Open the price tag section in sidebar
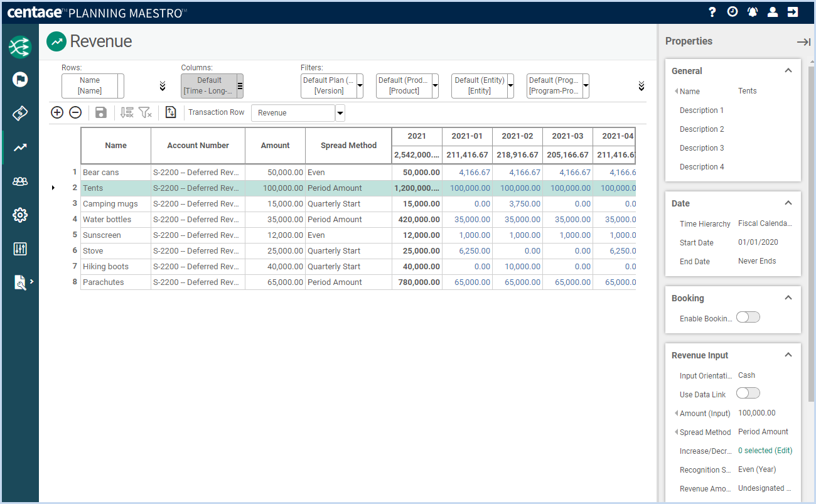Screen dimensions: 816x504 [20, 114]
